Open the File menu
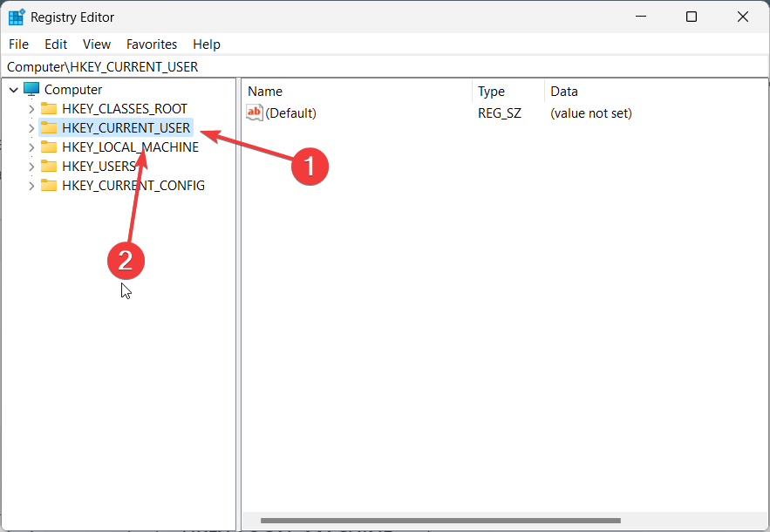 pyautogui.click(x=18, y=44)
